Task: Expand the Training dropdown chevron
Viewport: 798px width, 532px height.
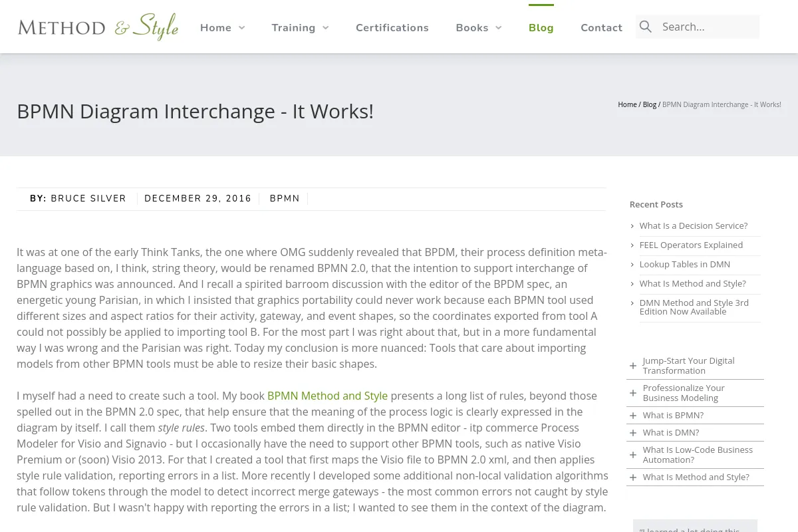Action: tap(325, 27)
